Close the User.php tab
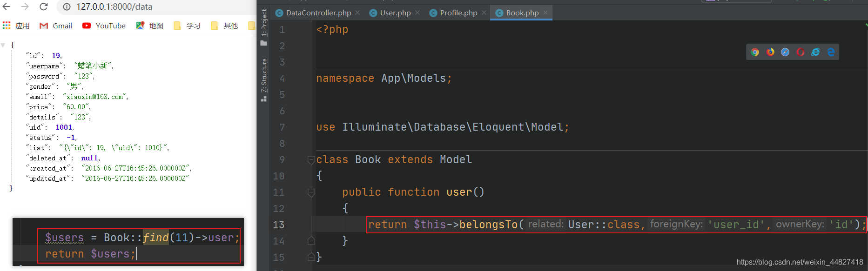The image size is (868, 271). pos(417,13)
